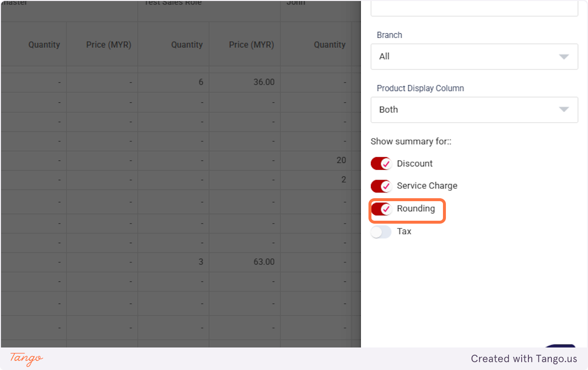Viewport: 588px width, 370px height.
Task: Click the quantity cell showing 2
Action: tap(316, 180)
